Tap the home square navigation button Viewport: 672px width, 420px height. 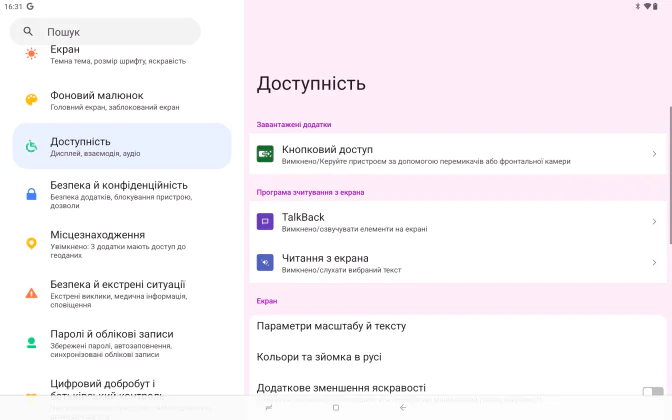pyautogui.click(x=336, y=408)
